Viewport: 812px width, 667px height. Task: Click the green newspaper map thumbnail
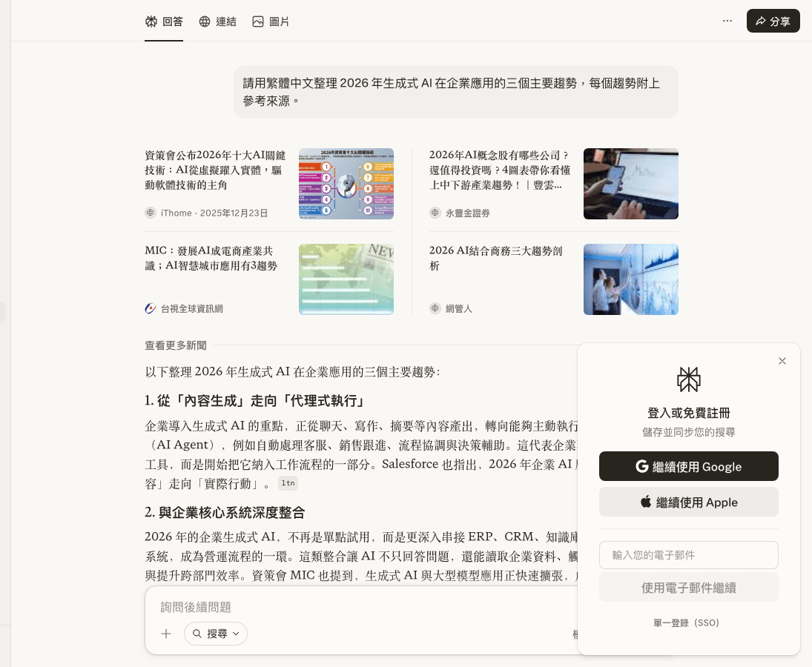click(346, 279)
